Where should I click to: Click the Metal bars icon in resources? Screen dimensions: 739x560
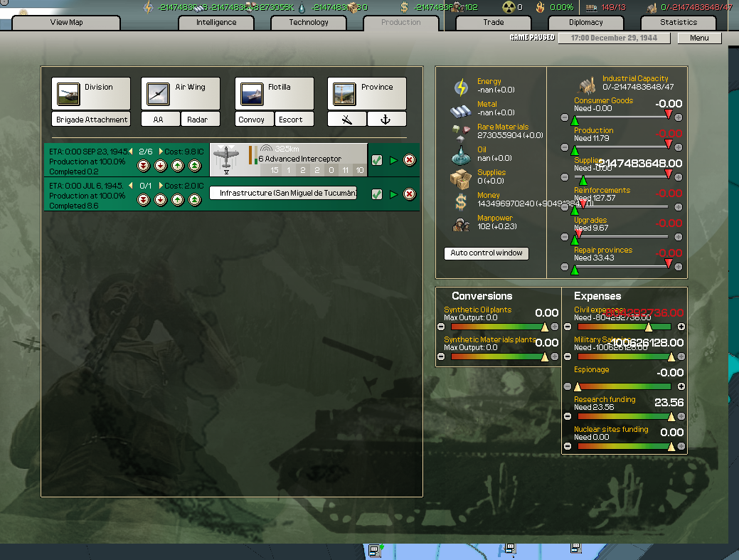click(460, 111)
